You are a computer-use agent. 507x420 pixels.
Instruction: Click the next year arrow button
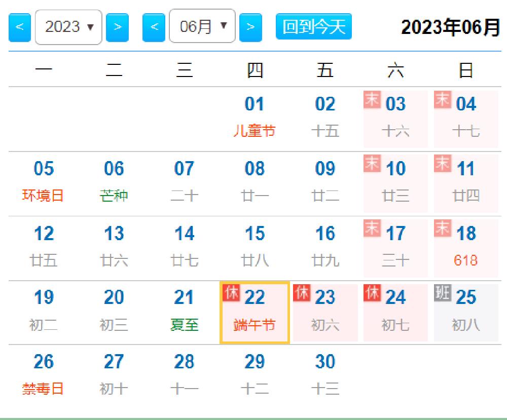(x=117, y=27)
